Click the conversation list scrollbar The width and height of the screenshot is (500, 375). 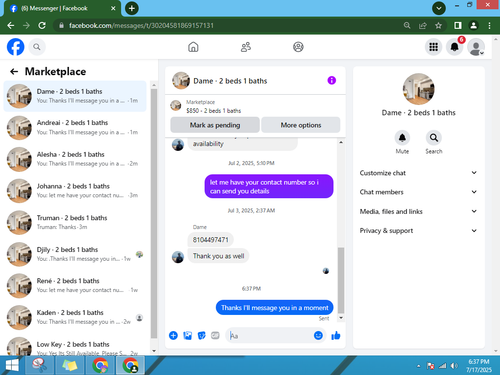[x=154, y=213]
